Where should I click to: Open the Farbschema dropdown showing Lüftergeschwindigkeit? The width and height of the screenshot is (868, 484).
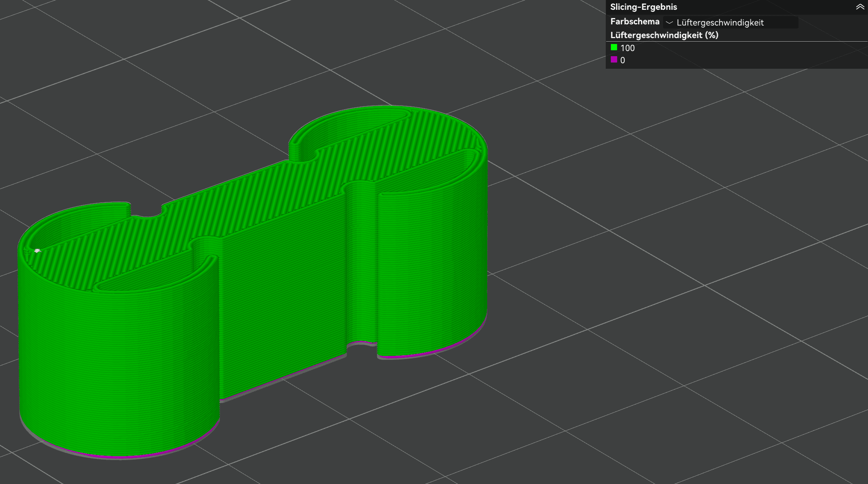[731, 22]
